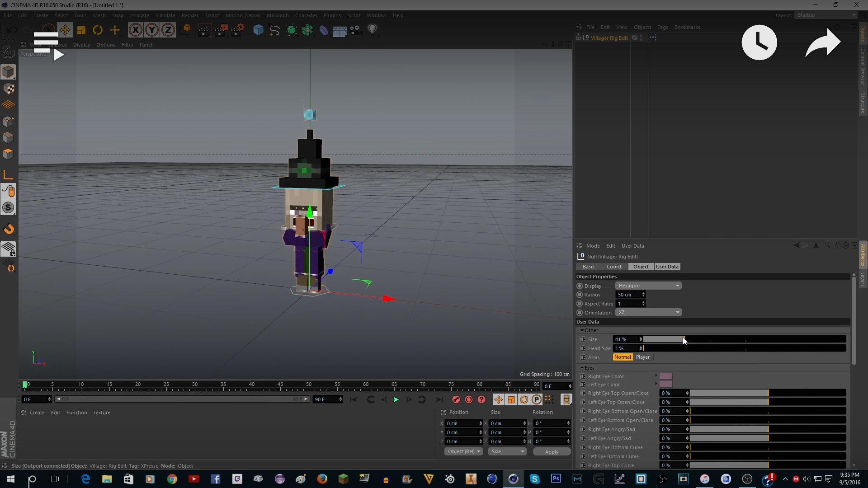
Task: Click the Apply button in coordinates
Action: (552, 451)
